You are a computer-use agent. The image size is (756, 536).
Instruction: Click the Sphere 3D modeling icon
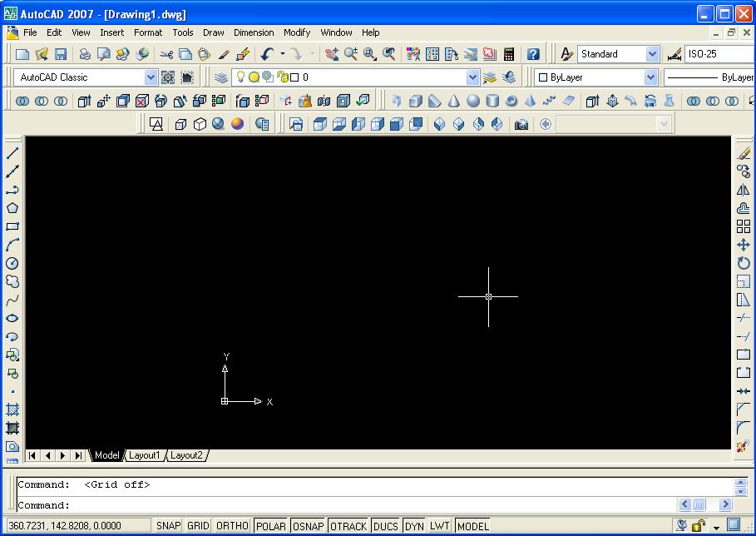(x=473, y=101)
